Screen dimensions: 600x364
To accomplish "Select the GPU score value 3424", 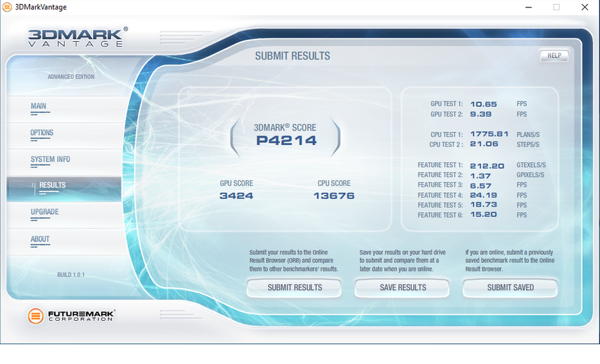I will [x=236, y=196].
